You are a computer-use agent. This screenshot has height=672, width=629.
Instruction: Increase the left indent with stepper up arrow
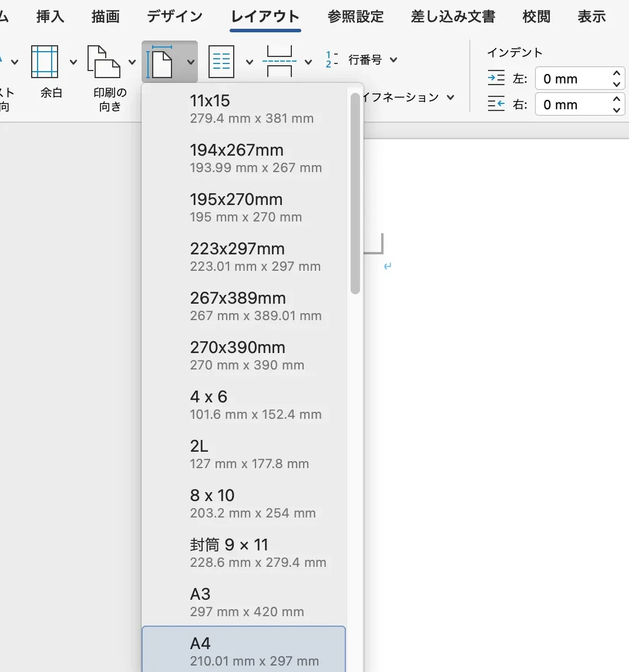616,73
